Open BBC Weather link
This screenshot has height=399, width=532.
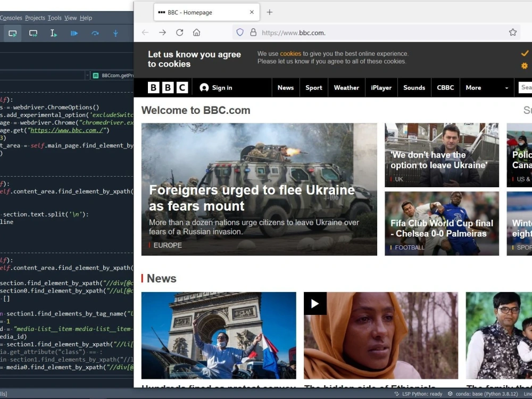[346, 88]
